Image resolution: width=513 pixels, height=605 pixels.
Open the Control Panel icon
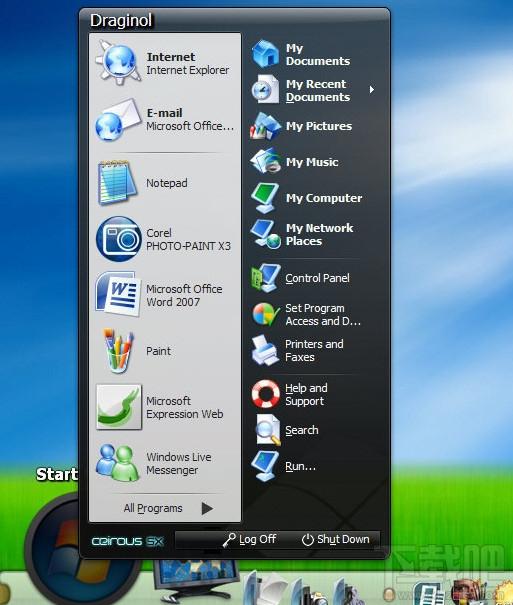pos(265,278)
